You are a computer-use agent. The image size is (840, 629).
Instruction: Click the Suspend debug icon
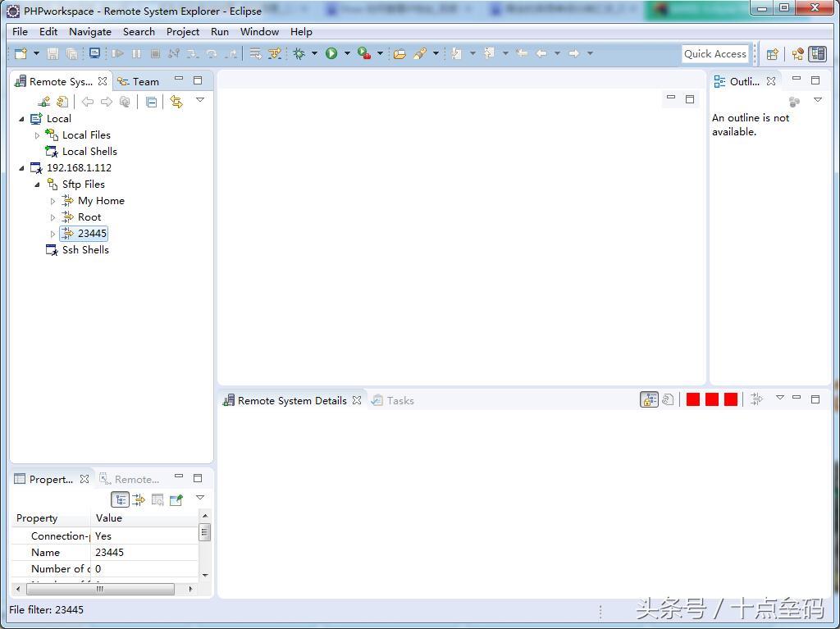tap(137, 53)
